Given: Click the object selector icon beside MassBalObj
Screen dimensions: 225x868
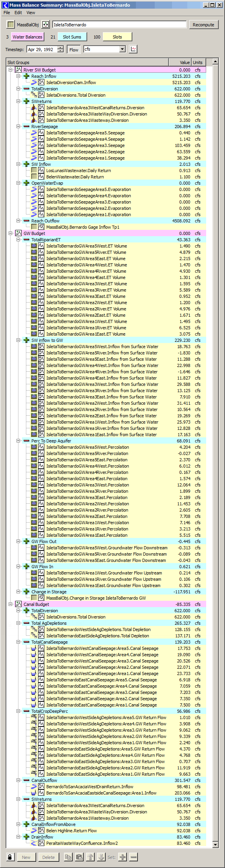Looking at the screenshot, I should pyautogui.click(x=46, y=24).
